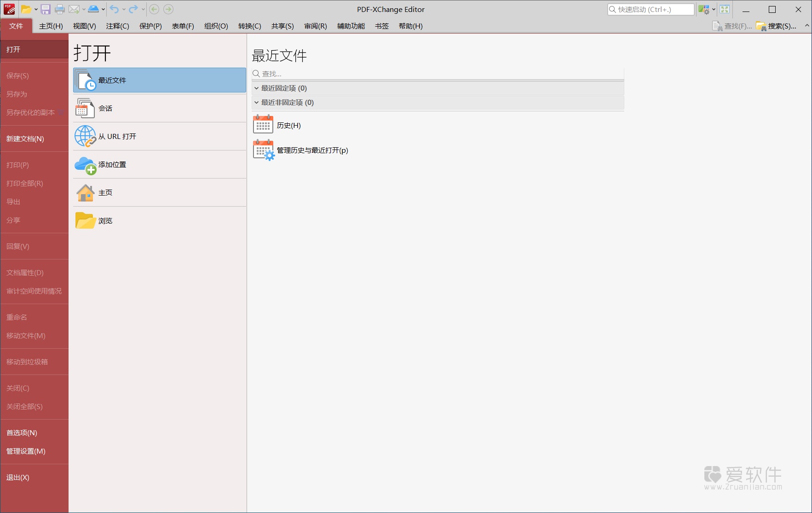812x513 pixels.
Task: Open the 注释(C) menu
Action: click(x=118, y=26)
